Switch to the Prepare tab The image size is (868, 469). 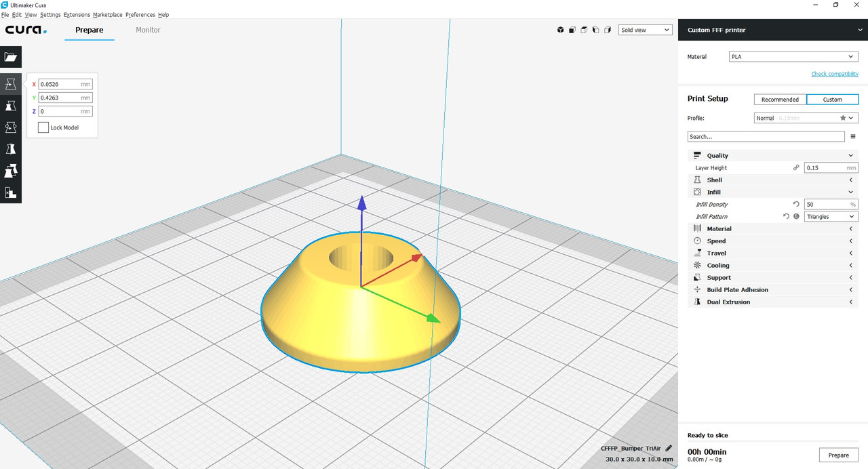(90, 30)
